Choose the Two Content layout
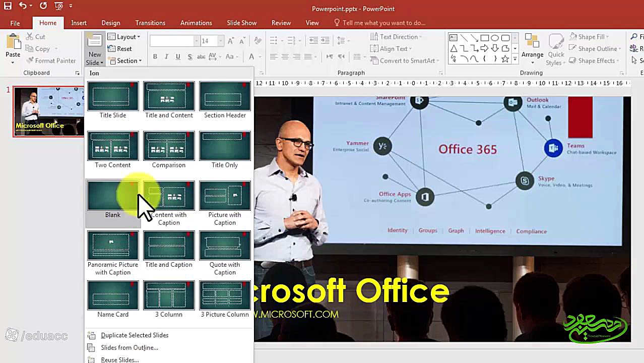 pyautogui.click(x=113, y=150)
